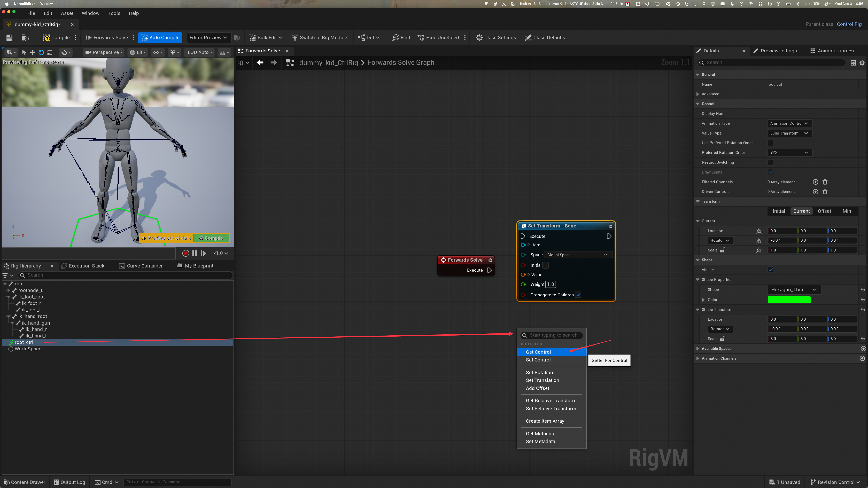Browse to asset in Content Browser
The image size is (868, 488).
[x=25, y=38]
